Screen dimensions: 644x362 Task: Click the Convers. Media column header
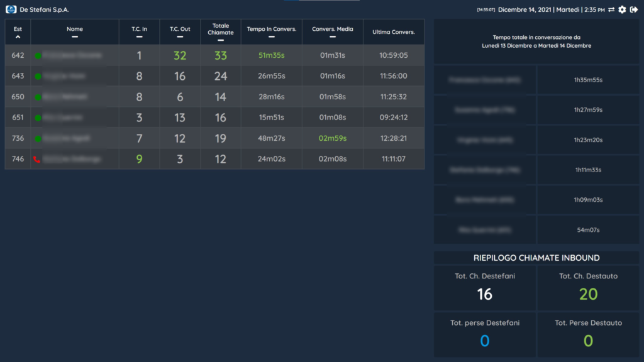click(x=333, y=30)
